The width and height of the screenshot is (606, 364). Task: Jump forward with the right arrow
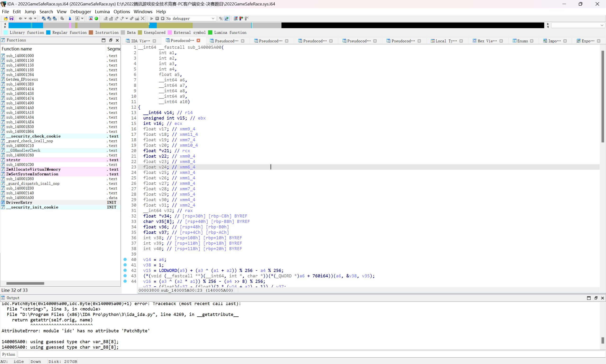[30, 18]
